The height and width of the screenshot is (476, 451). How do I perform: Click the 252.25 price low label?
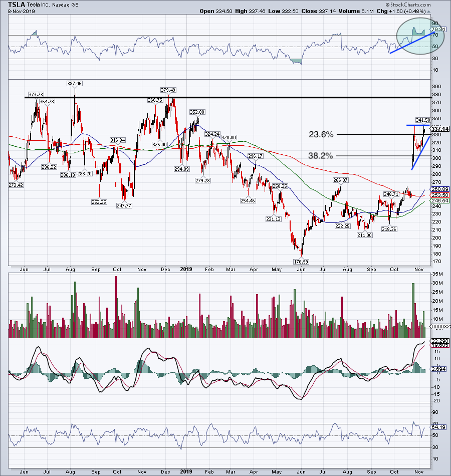tap(99, 202)
